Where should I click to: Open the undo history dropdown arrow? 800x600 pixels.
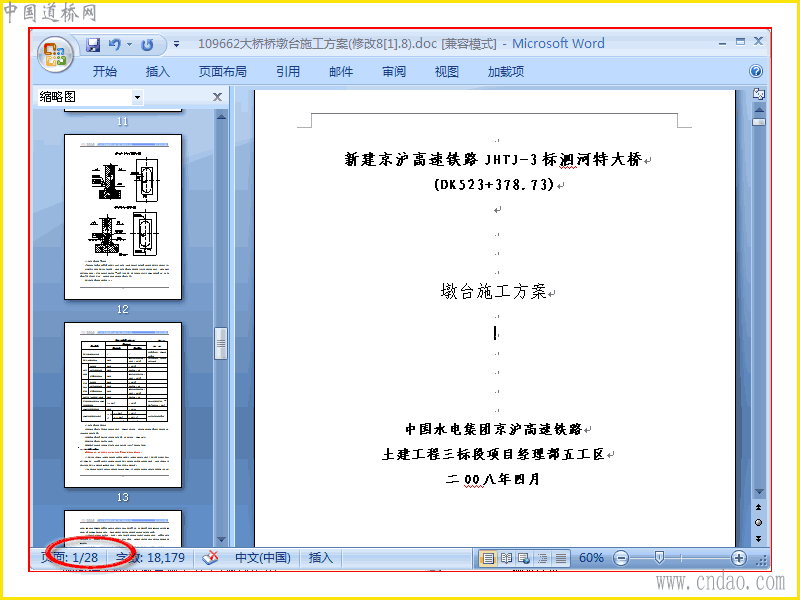click(x=130, y=45)
